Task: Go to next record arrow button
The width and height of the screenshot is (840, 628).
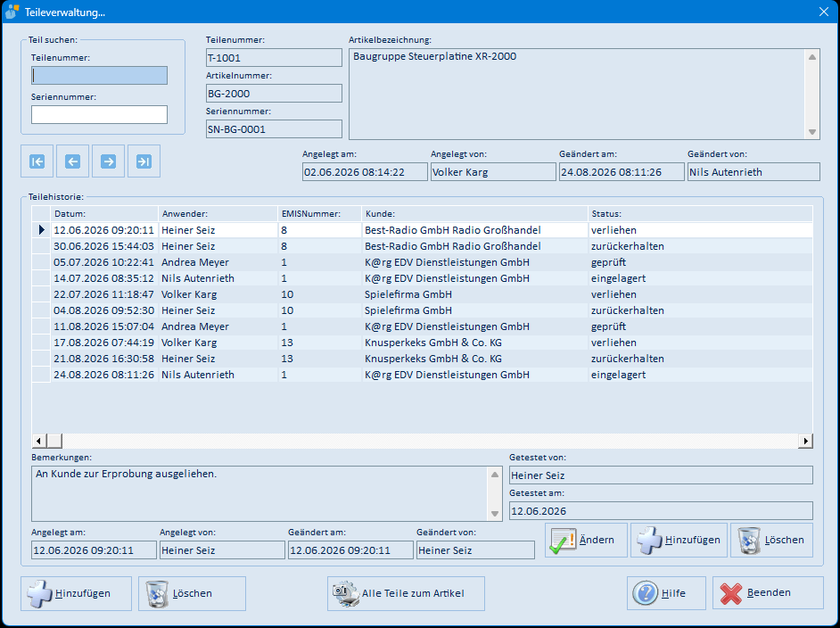Action: pos(108,161)
